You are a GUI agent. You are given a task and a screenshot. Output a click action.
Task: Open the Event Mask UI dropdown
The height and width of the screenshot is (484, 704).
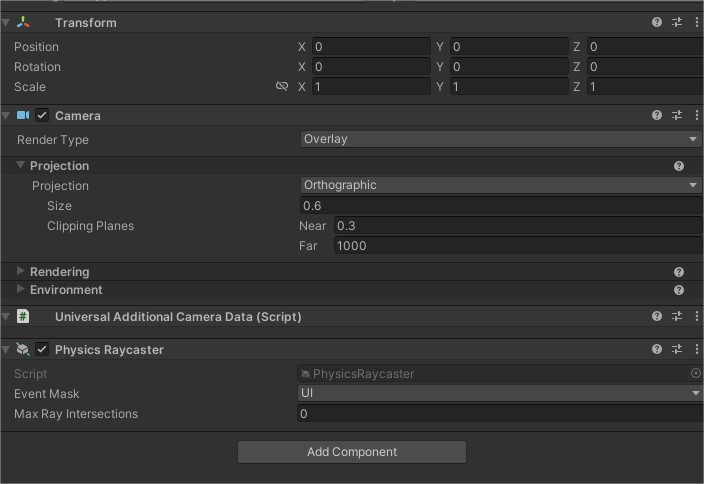tap(499, 393)
